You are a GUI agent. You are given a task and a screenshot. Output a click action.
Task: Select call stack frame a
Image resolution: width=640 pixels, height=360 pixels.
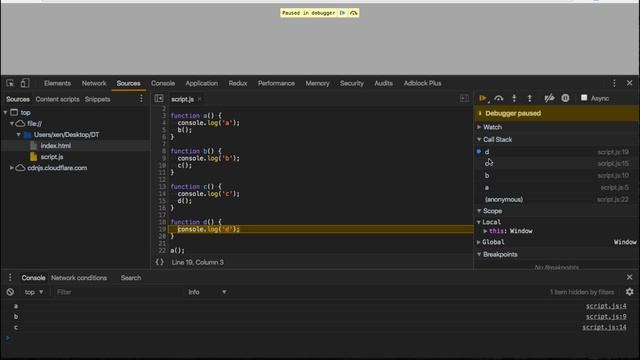click(x=556, y=188)
